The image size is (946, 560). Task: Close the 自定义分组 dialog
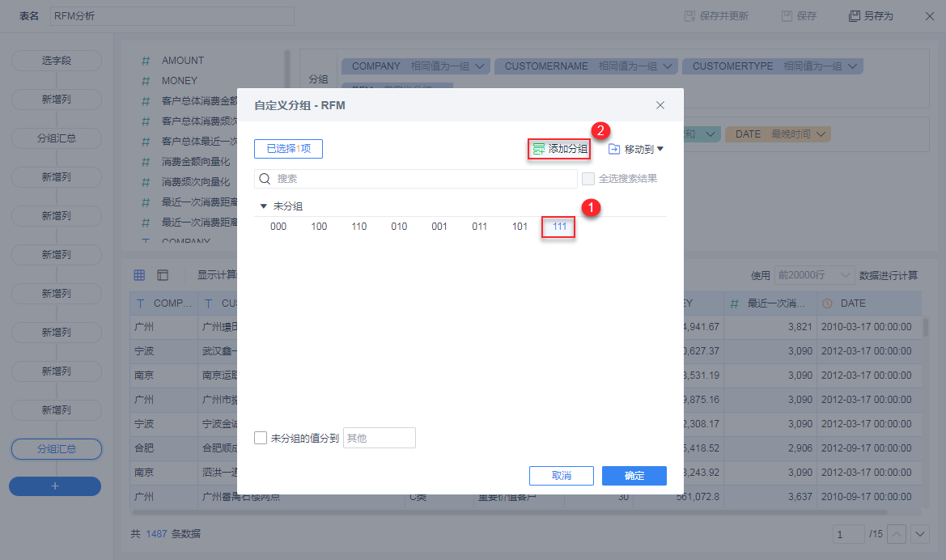[x=660, y=105]
